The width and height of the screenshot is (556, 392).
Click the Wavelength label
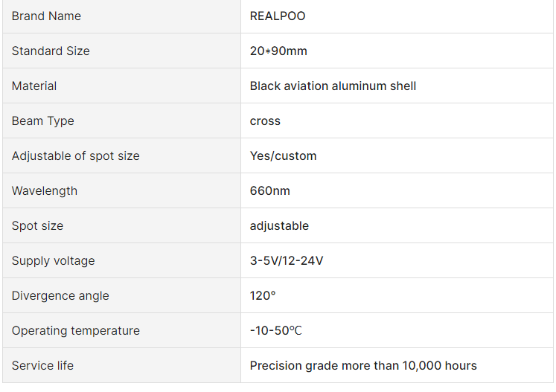(45, 191)
